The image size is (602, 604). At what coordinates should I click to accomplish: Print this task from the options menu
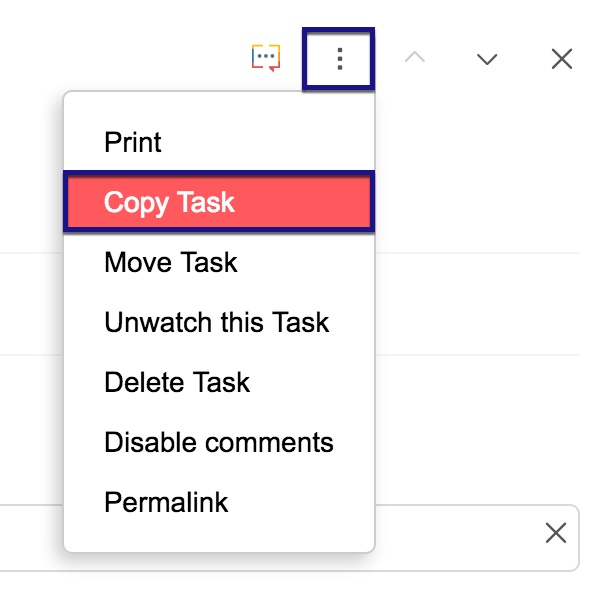click(x=133, y=142)
